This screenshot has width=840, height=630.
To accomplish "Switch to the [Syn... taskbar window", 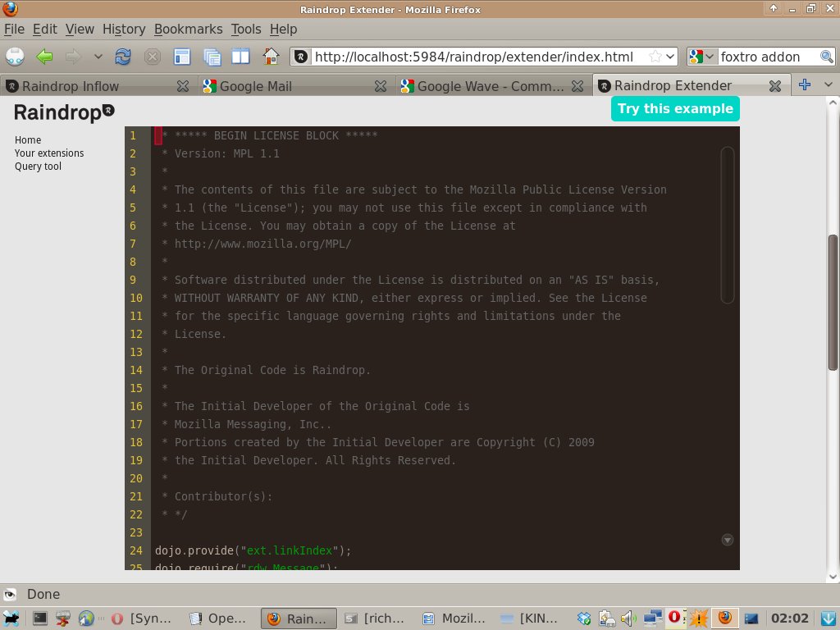I will [x=142, y=619].
